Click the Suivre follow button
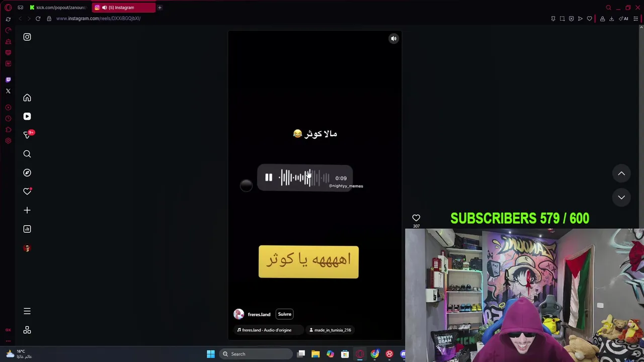The height and width of the screenshot is (362, 644). click(285, 314)
